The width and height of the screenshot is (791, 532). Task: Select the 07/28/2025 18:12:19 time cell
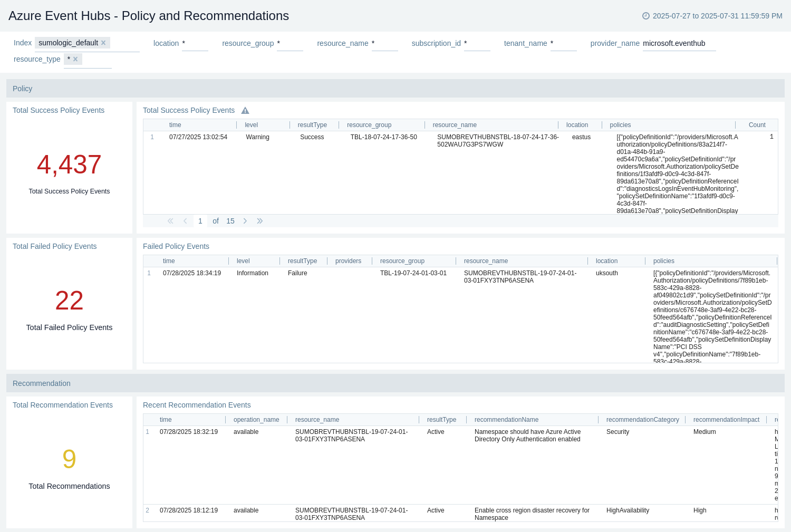(x=189, y=510)
